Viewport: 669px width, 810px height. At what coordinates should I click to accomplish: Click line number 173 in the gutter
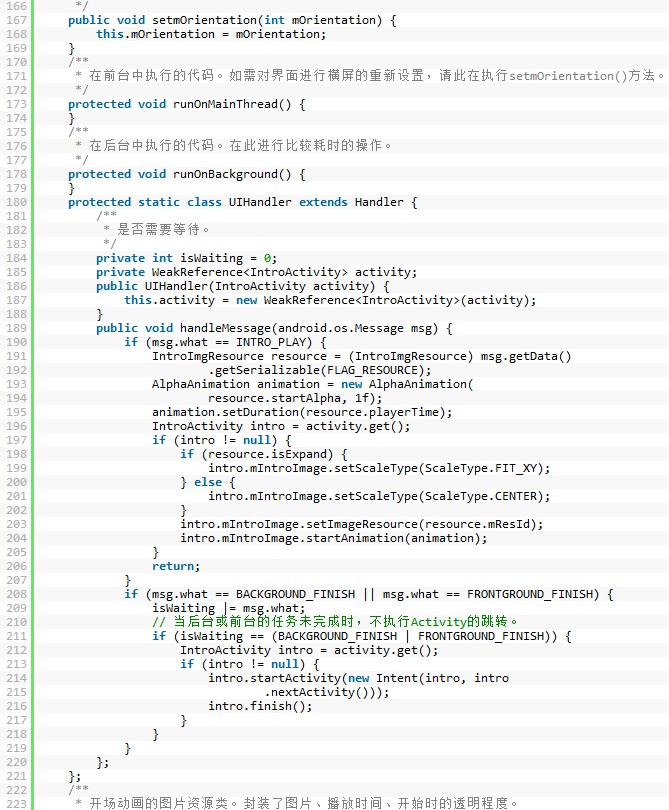tap(16, 104)
